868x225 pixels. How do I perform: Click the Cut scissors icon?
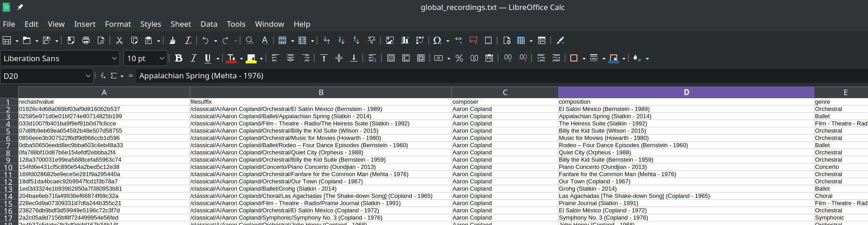click(119, 41)
